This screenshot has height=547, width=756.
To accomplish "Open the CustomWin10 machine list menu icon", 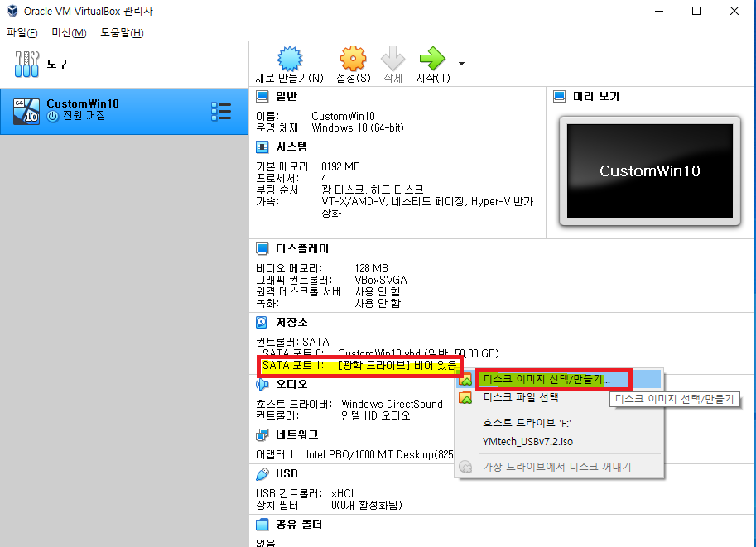I will click(x=221, y=112).
